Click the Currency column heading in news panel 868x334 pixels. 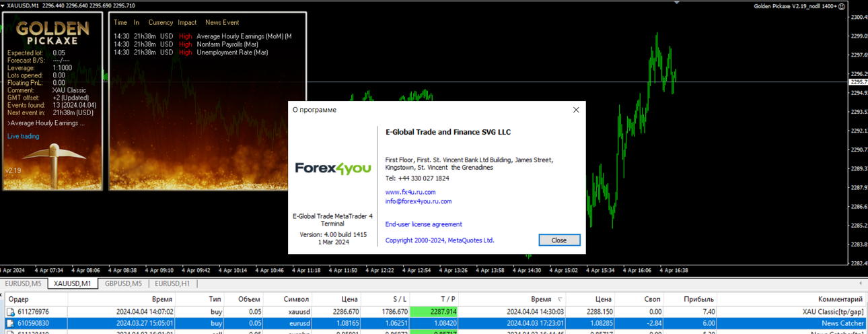click(x=160, y=22)
